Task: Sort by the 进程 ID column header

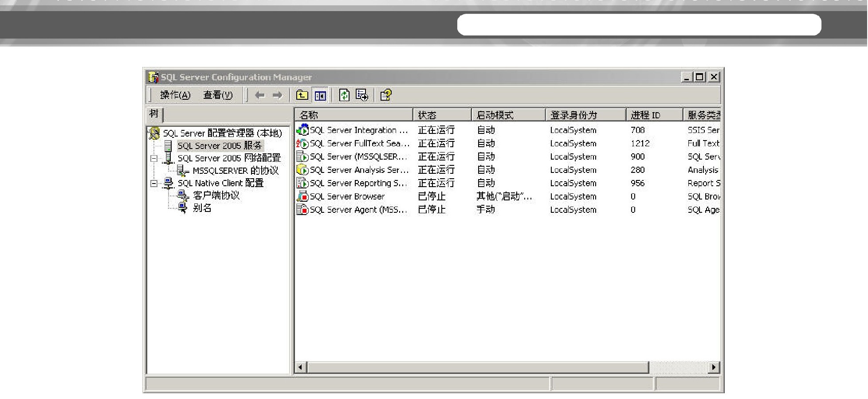Action: click(x=654, y=115)
